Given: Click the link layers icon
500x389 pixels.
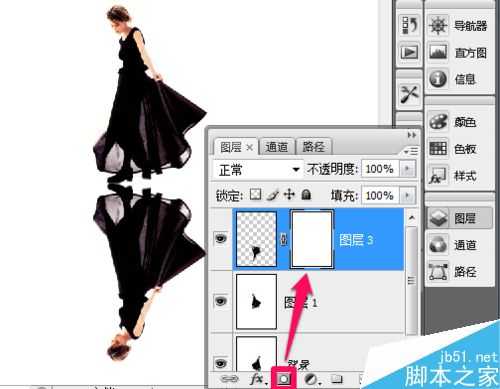Looking at the screenshot, I should click(x=230, y=379).
